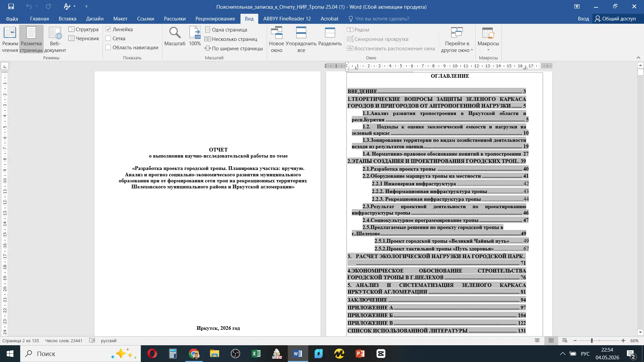
Task: Open Chrome from the taskbar
Action: point(194,354)
